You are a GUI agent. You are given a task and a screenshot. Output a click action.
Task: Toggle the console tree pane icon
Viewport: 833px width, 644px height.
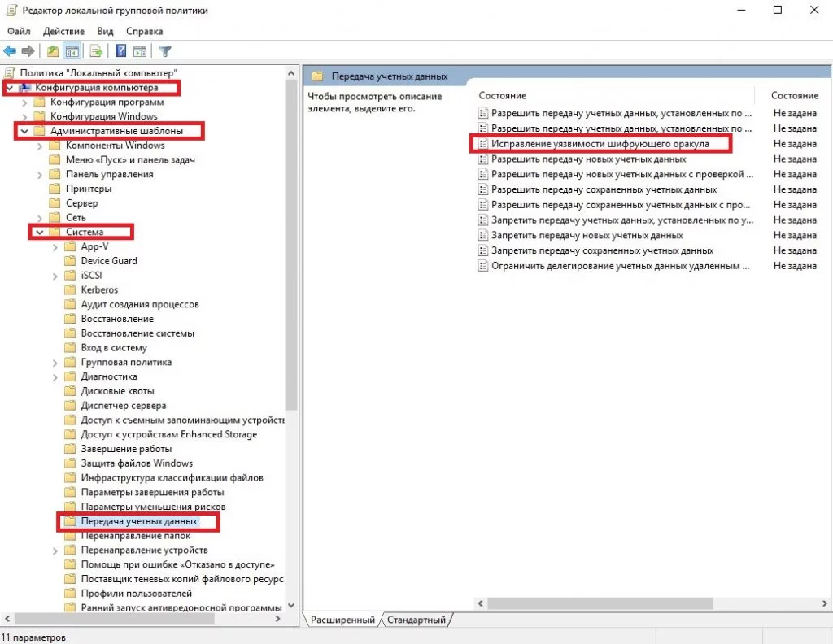72,51
